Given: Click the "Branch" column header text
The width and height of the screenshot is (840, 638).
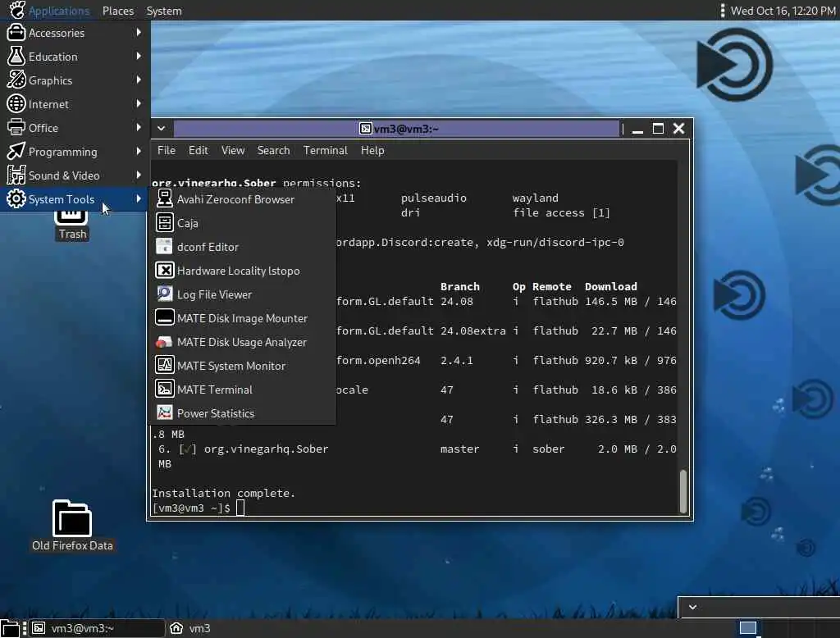Looking at the screenshot, I should [459, 286].
